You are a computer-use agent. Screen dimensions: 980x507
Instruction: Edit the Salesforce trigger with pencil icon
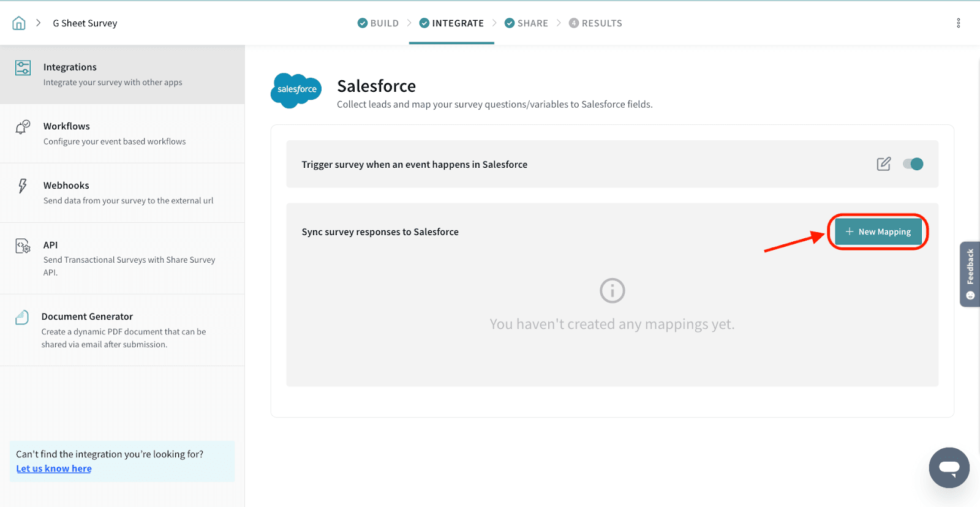pyautogui.click(x=883, y=164)
